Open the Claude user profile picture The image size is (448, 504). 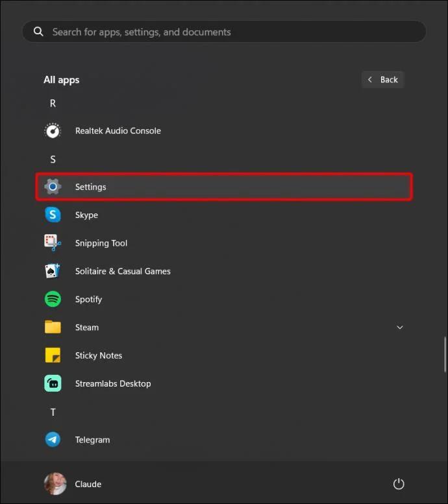pyautogui.click(x=55, y=484)
